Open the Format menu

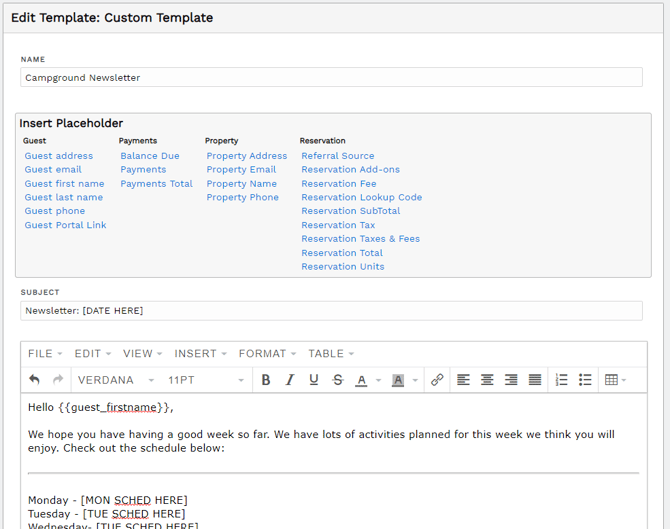267,353
